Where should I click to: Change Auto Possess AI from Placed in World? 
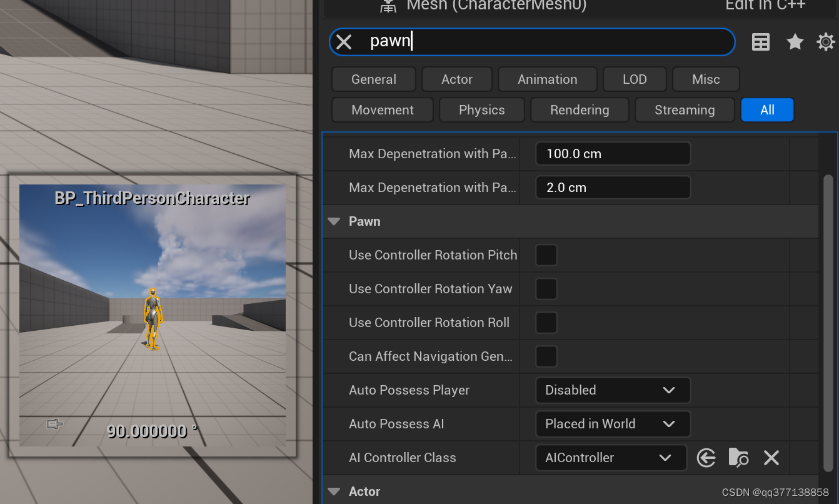point(612,424)
